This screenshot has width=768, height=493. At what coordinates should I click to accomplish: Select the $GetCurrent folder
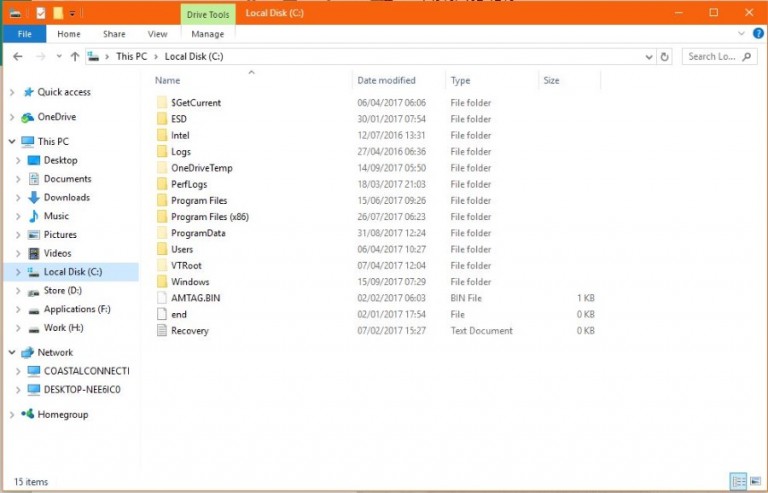point(195,103)
